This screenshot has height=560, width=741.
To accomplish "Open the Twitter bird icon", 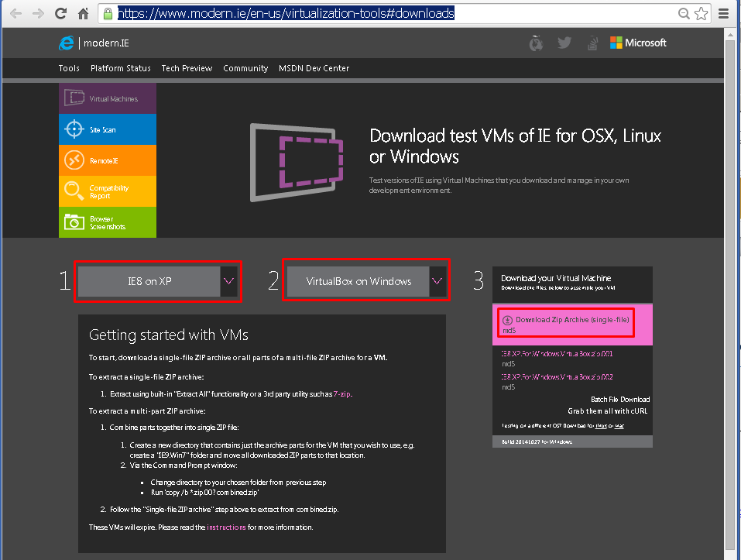I will pyautogui.click(x=564, y=43).
